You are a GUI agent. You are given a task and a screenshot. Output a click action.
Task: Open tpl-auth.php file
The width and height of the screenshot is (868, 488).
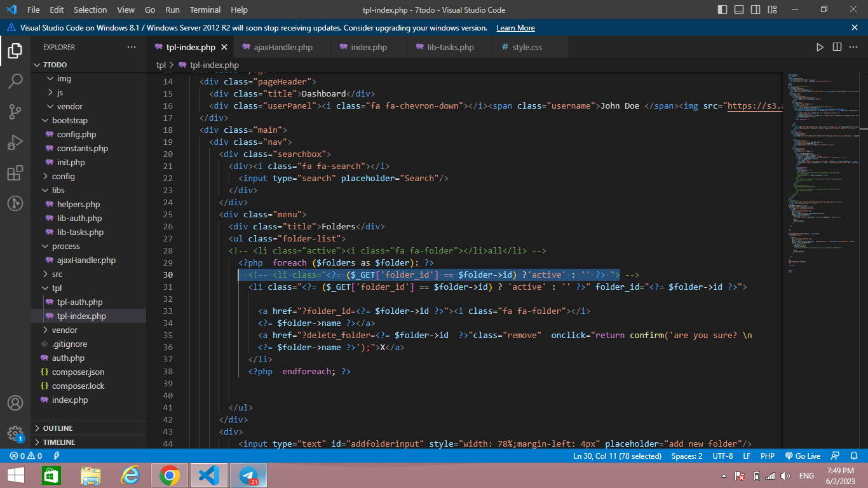[x=88, y=302]
